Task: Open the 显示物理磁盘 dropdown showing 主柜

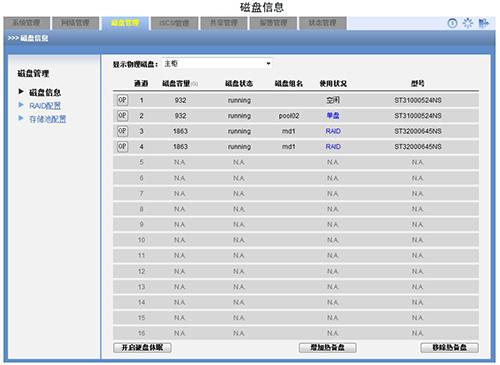Action: [217, 63]
